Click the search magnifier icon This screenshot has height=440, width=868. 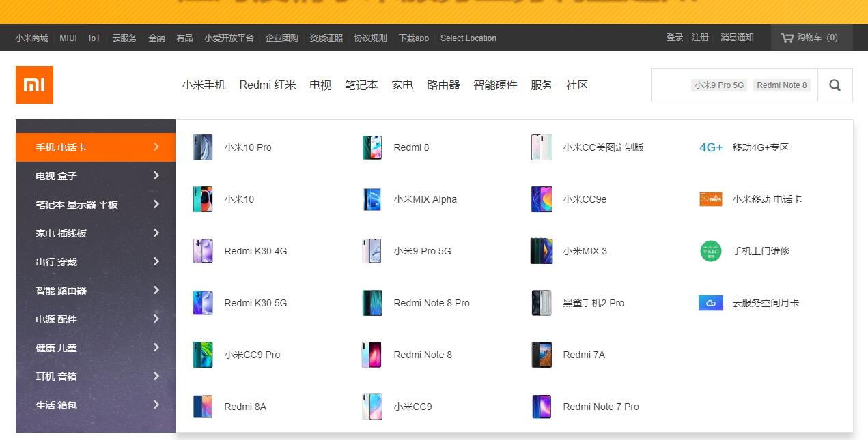click(x=835, y=85)
